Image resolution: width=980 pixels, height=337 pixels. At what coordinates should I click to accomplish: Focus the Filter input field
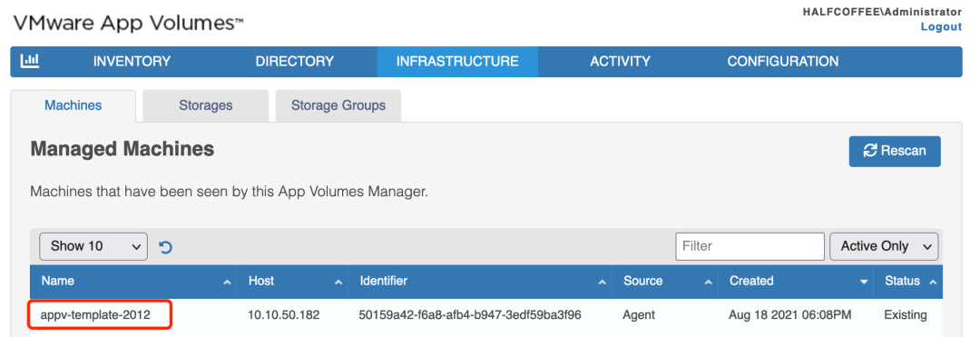pos(750,246)
